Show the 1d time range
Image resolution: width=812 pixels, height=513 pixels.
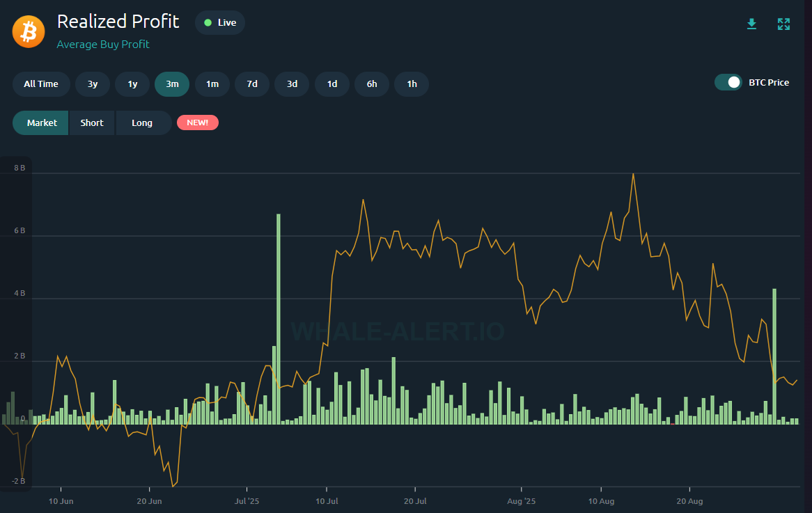[332, 84]
